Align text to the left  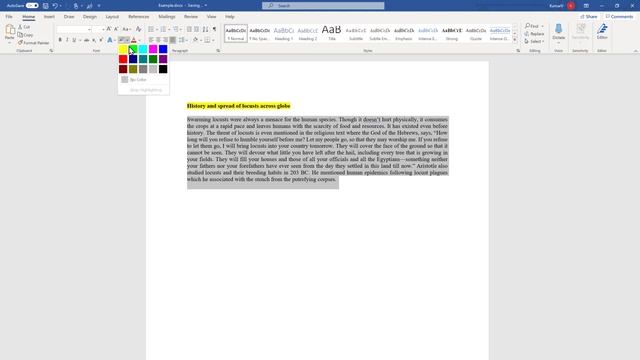tap(151, 40)
